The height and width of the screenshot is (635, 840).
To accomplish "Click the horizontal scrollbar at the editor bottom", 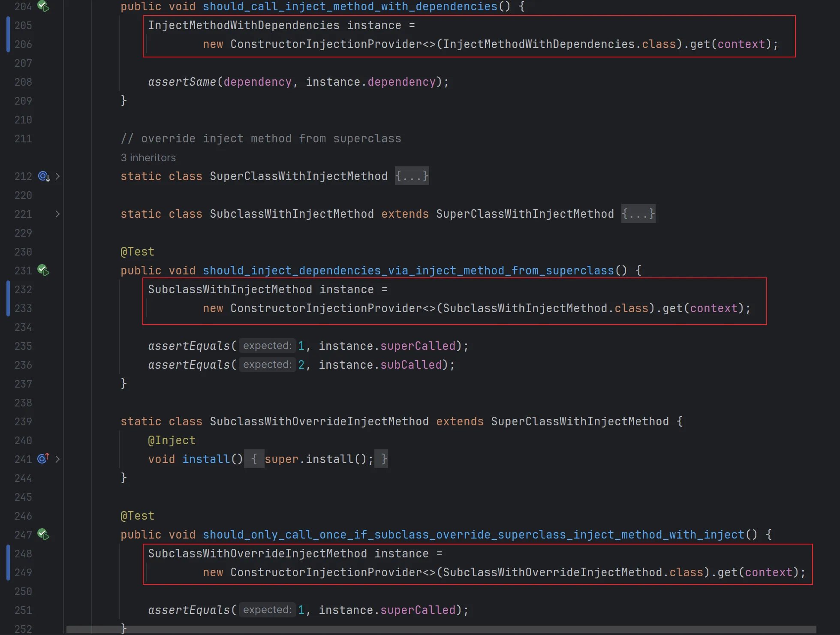I will click(441, 629).
